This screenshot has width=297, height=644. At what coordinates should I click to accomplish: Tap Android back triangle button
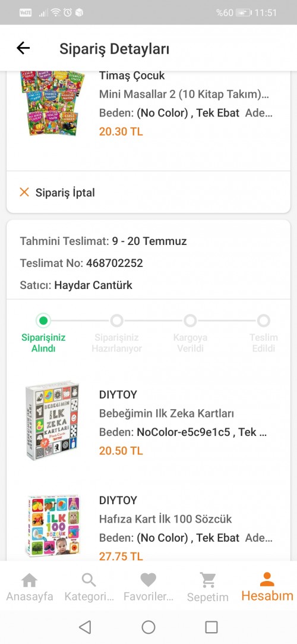[x=85, y=627]
